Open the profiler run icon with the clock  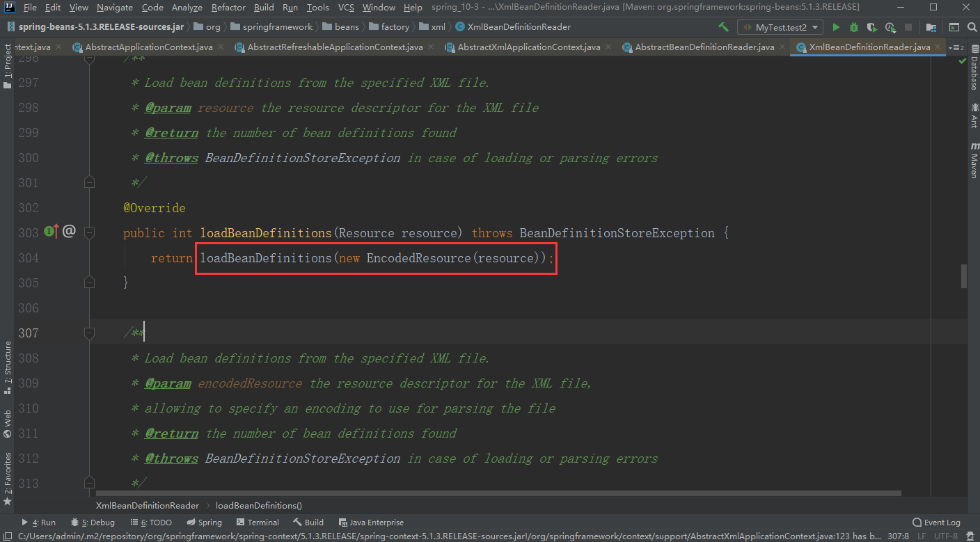click(x=890, y=27)
